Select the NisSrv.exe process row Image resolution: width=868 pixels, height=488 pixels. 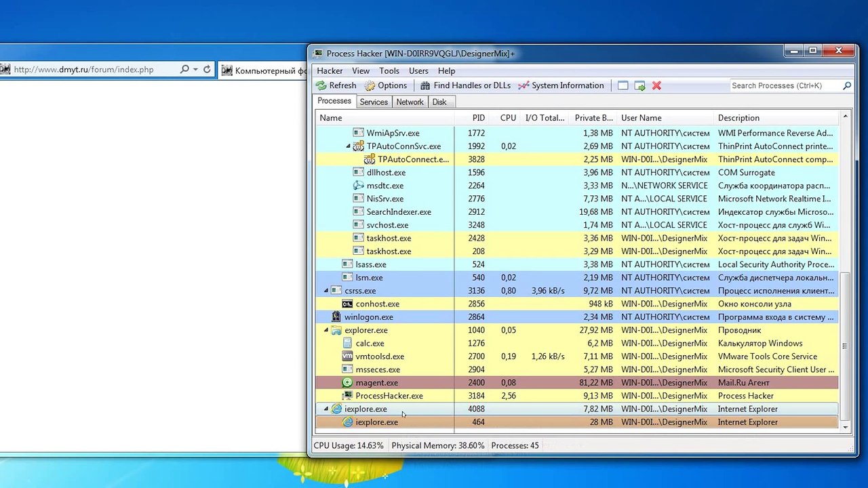click(577, 199)
